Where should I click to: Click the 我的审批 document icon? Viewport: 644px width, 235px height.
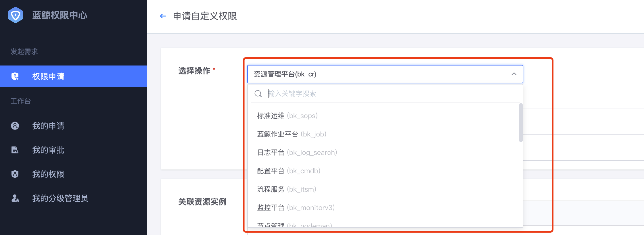pyautogui.click(x=15, y=150)
